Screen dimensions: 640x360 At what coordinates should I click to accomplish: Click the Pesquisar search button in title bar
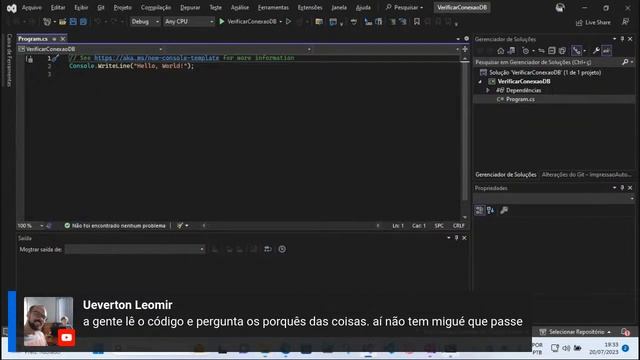coord(404,7)
